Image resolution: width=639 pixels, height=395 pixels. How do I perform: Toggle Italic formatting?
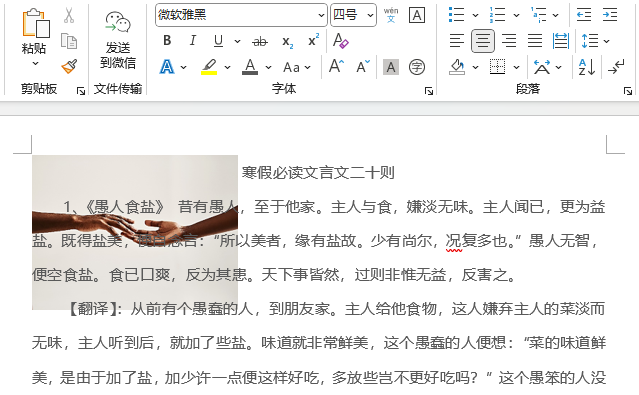pos(192,40)
